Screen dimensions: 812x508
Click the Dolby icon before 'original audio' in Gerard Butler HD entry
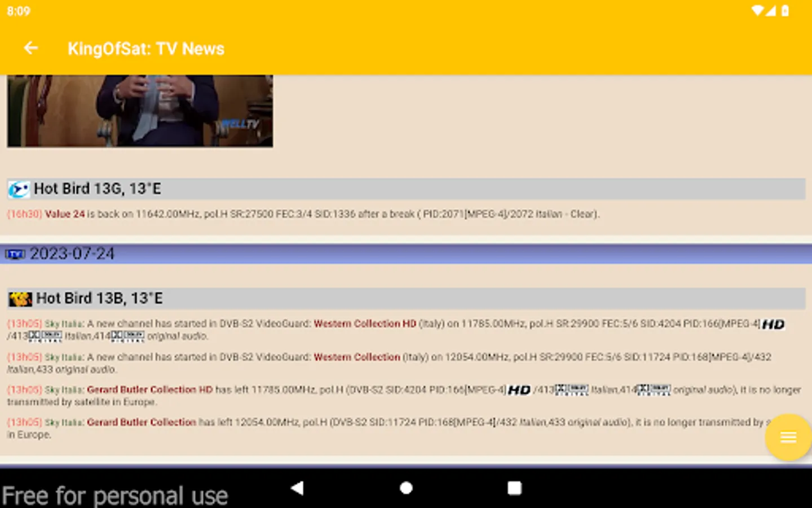click(654, 390)
